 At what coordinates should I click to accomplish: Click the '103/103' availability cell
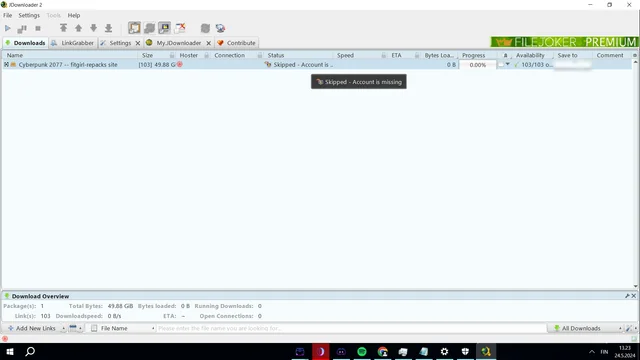click(533, 64)
